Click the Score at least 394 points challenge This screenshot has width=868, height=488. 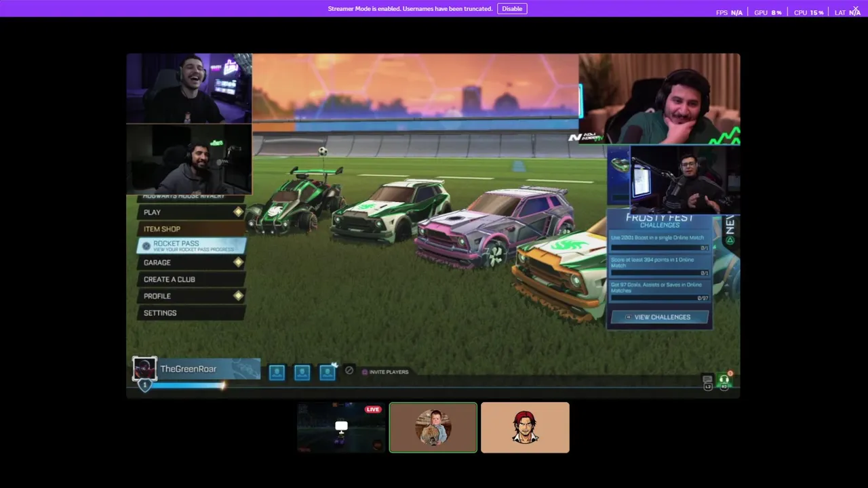click(x=660, y=266)
